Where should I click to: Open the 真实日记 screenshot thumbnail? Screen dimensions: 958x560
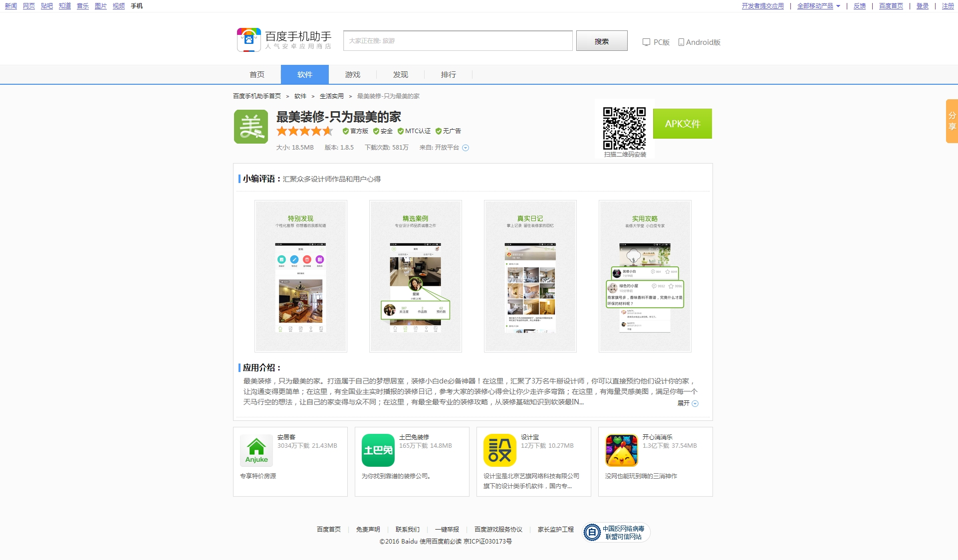pos(530,276)
